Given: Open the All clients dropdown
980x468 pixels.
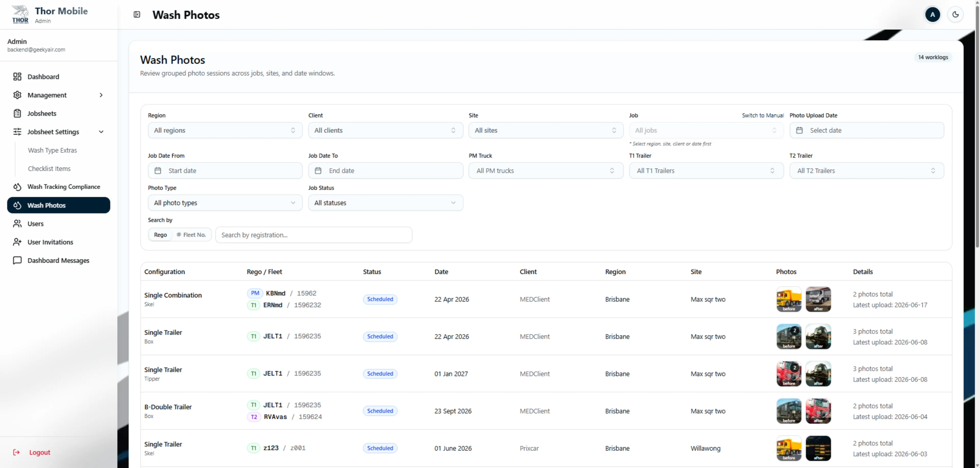Looking at the screenshot, I should [x=385, y=130].
